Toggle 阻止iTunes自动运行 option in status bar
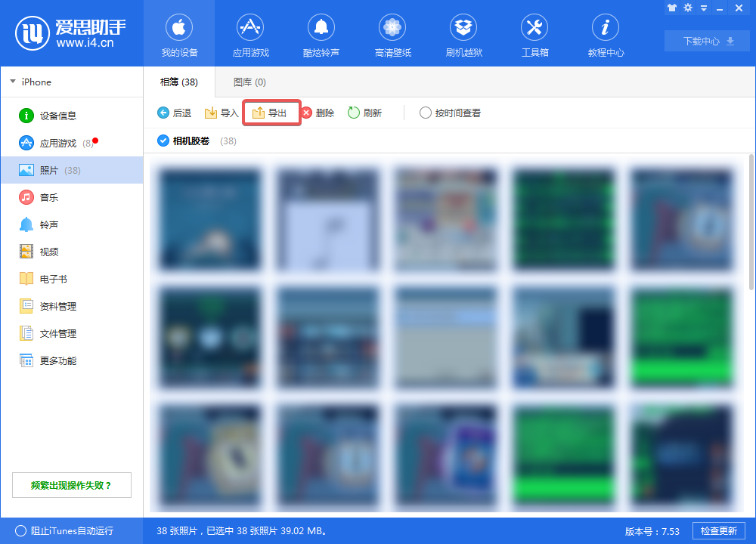Image resolution: width=756 pixels, height=544 pixels. click(21, 530)
